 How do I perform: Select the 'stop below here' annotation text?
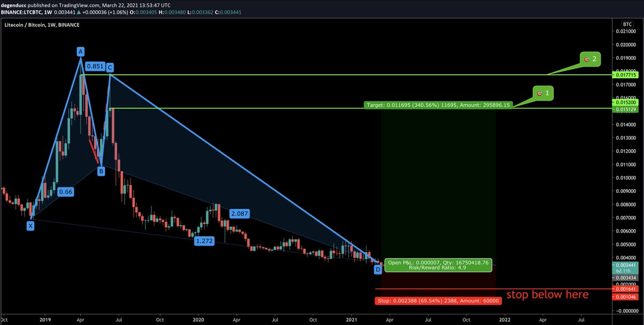[x=547, y=294]
